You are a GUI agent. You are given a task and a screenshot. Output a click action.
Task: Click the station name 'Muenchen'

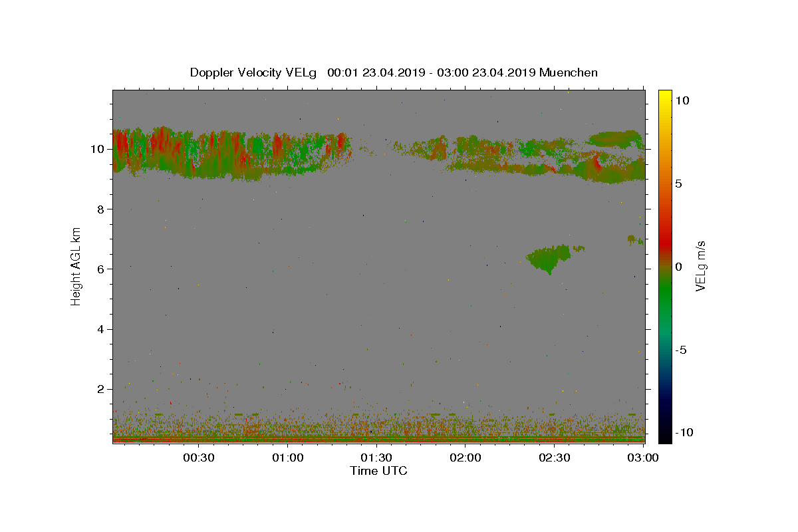click(x=569, y=72)
